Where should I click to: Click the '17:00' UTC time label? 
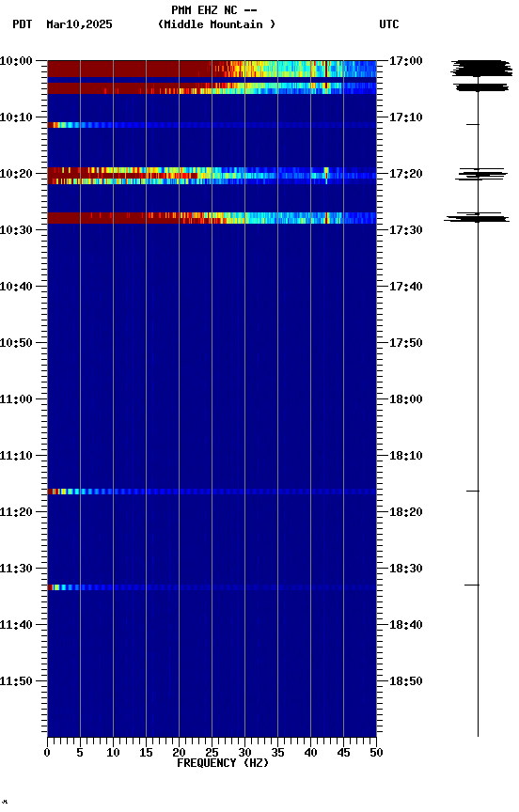[x=405, y=61]
